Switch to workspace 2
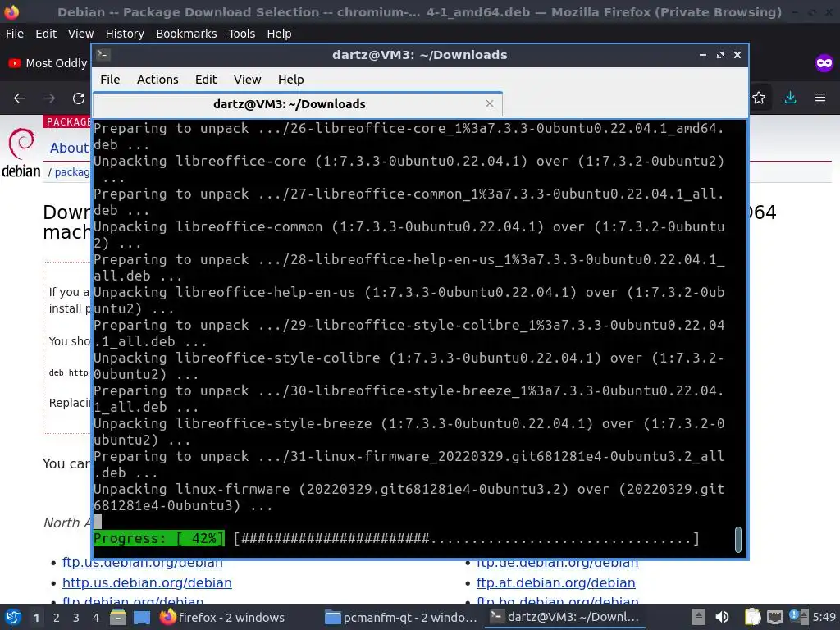The height and width of the screenshot is (630, 840). (56, 618)
